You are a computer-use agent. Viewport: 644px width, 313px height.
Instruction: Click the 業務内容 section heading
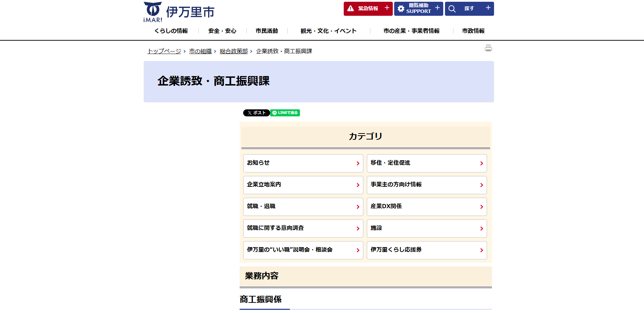[x=262, y=276]
